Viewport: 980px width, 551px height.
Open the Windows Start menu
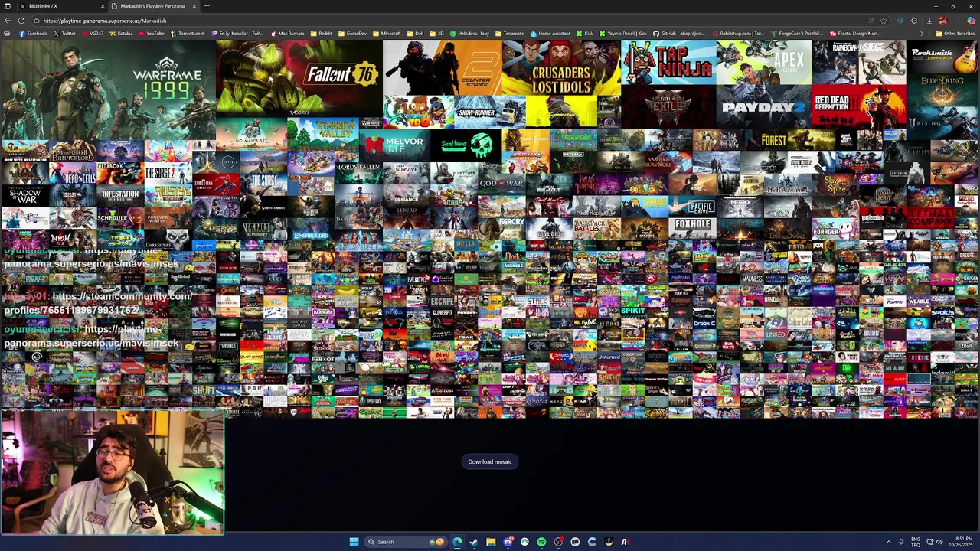354,542
